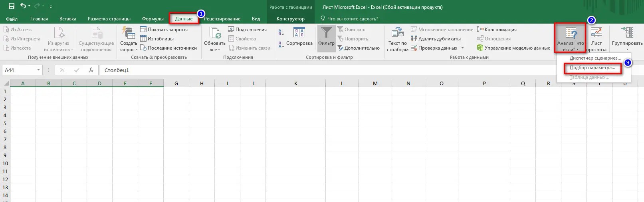Click the Подключения button
The image size is (644, 202).
click(x=247, y=30)
